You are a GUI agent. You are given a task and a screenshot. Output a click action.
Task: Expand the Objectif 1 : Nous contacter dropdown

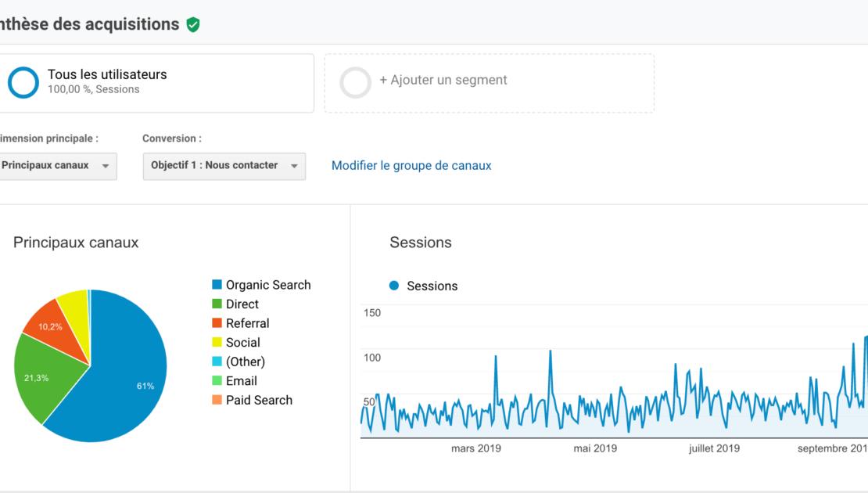224,166
